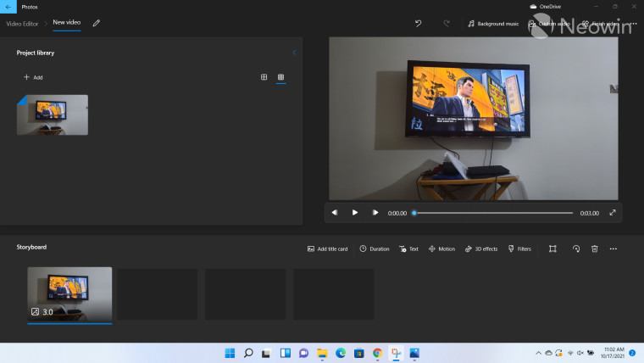Collapse the Project library panel

click(294, 53)
